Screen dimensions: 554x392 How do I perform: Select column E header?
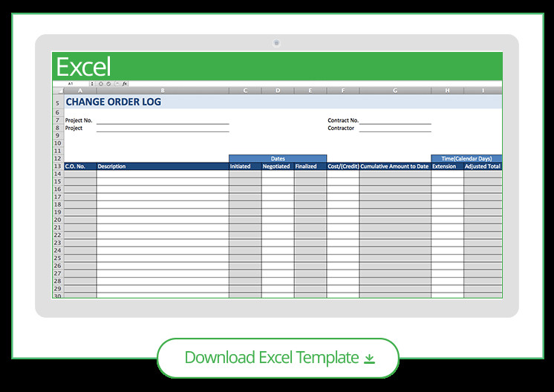310,91
